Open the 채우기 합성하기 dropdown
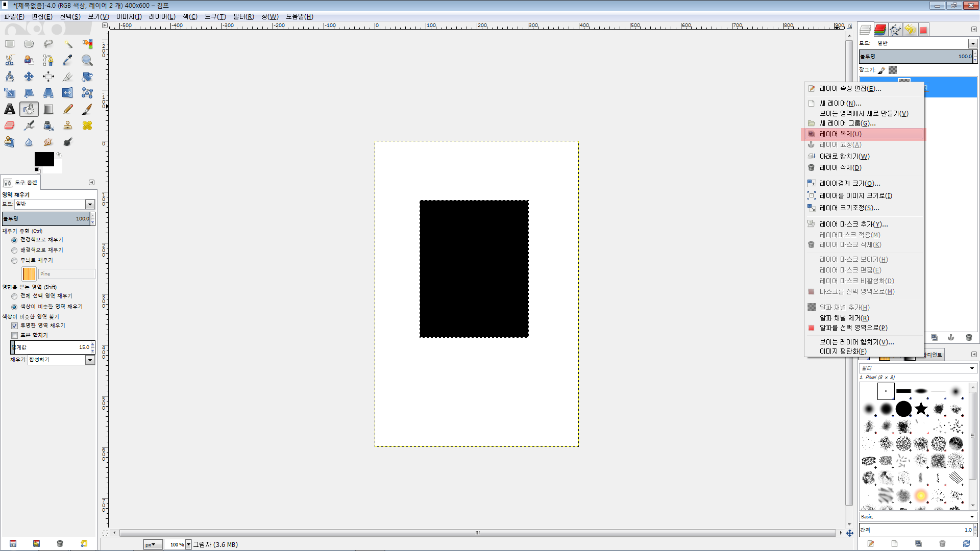The height and width of the screenshot is (551, 980). tap(61, 360)
